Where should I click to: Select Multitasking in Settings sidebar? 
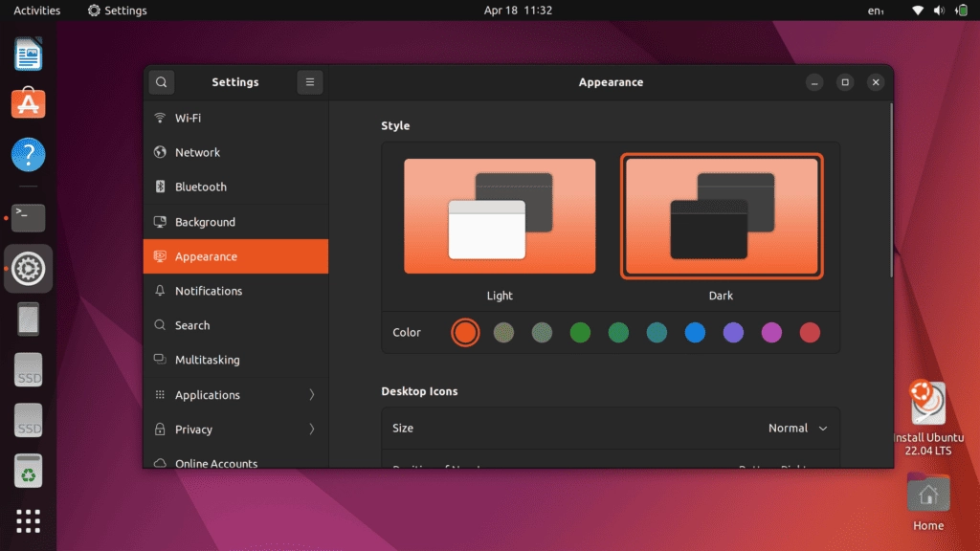tap(235, 360)
